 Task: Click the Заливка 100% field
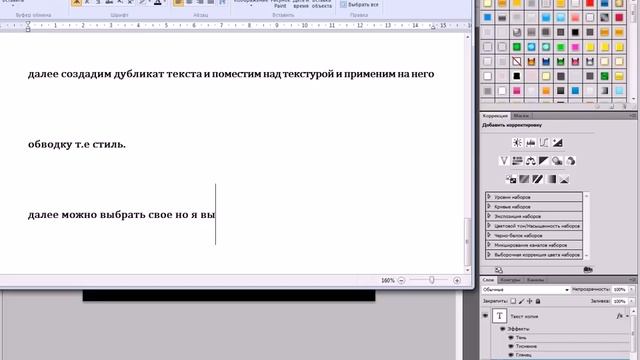coord(620,301)
